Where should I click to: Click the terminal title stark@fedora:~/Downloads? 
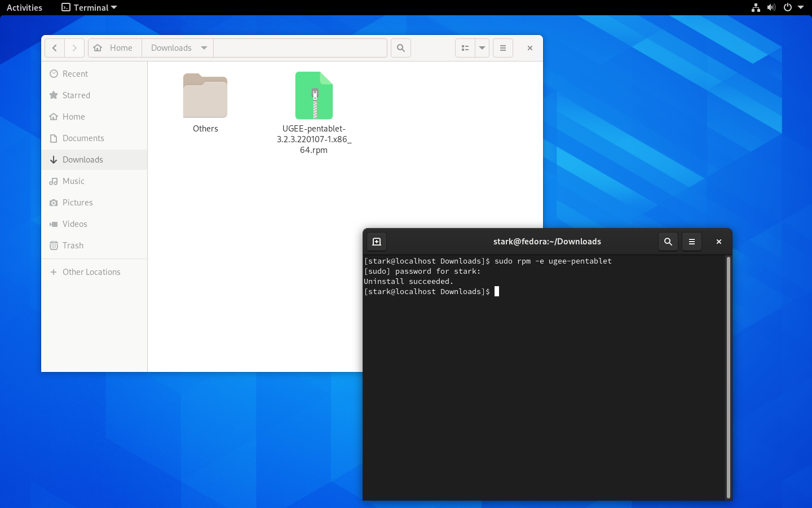pos(547,242)
